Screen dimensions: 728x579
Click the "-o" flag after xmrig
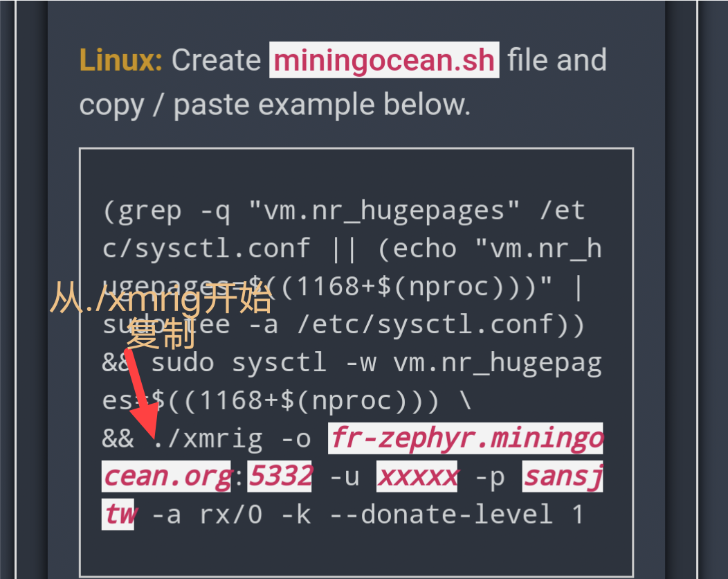tap(295, 438)
